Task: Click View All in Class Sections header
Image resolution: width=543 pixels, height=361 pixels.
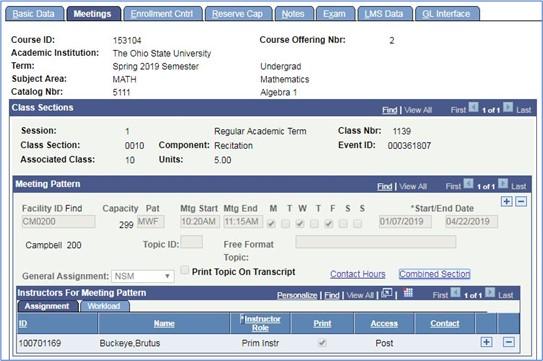Action: click(418, 110)
